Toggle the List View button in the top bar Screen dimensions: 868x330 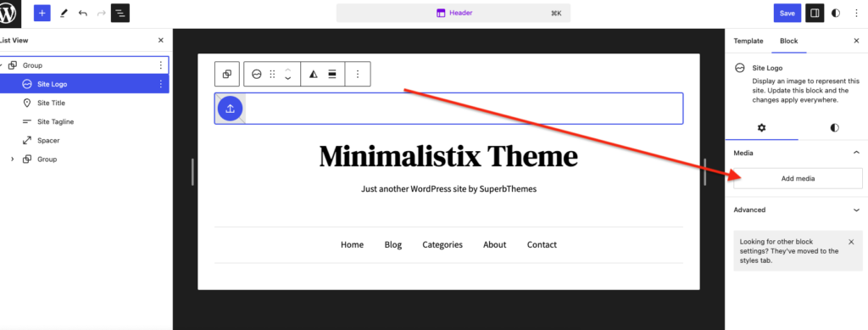click(120, 14)
